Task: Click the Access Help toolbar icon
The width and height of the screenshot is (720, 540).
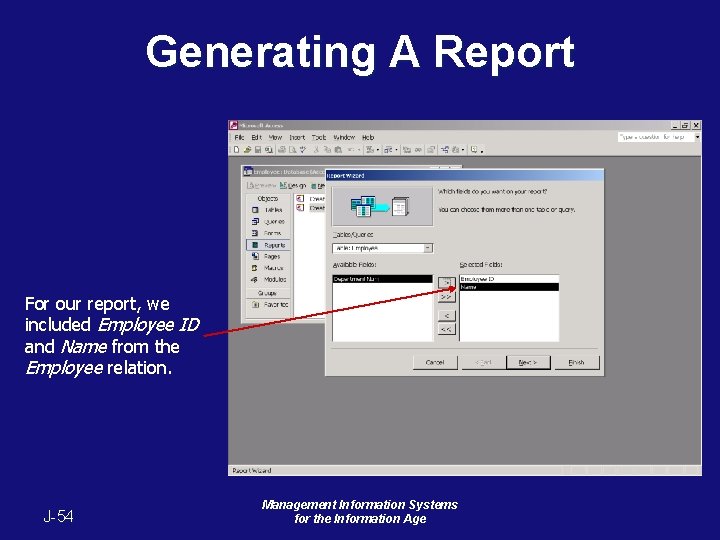Action: pyautogui.click(x=473, y=150)
